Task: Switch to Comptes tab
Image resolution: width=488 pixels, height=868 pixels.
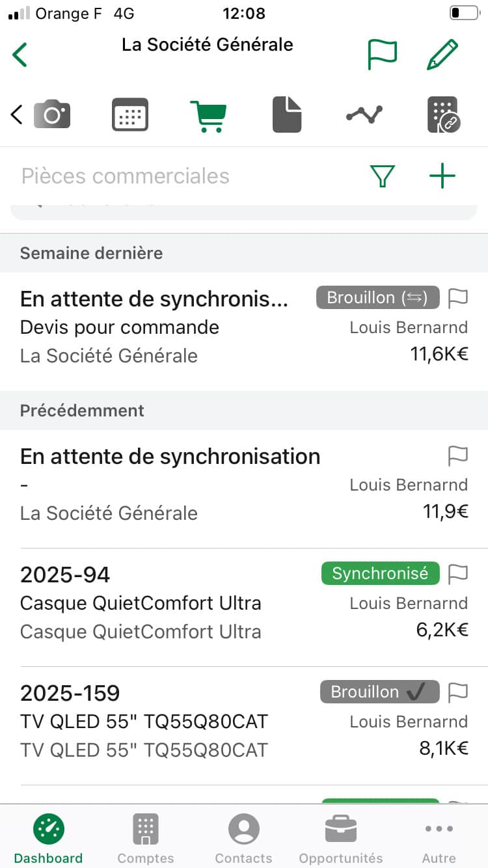Action: click(146, 838)
